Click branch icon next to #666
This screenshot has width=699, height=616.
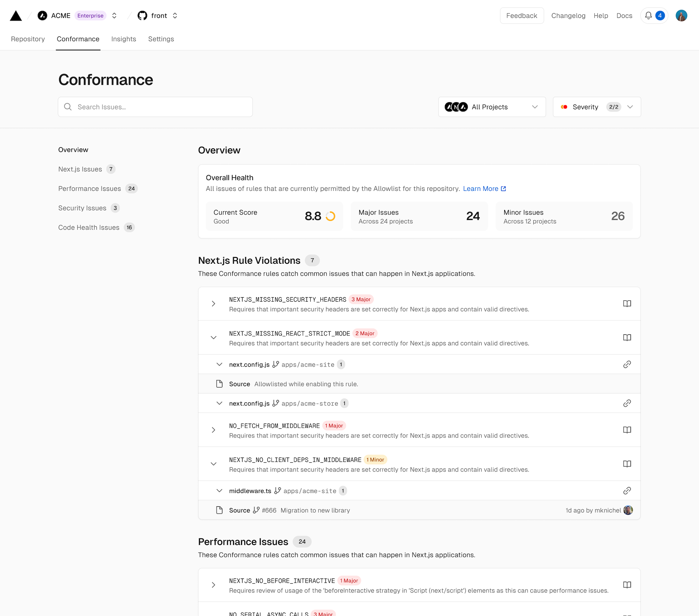click(256, 510)
